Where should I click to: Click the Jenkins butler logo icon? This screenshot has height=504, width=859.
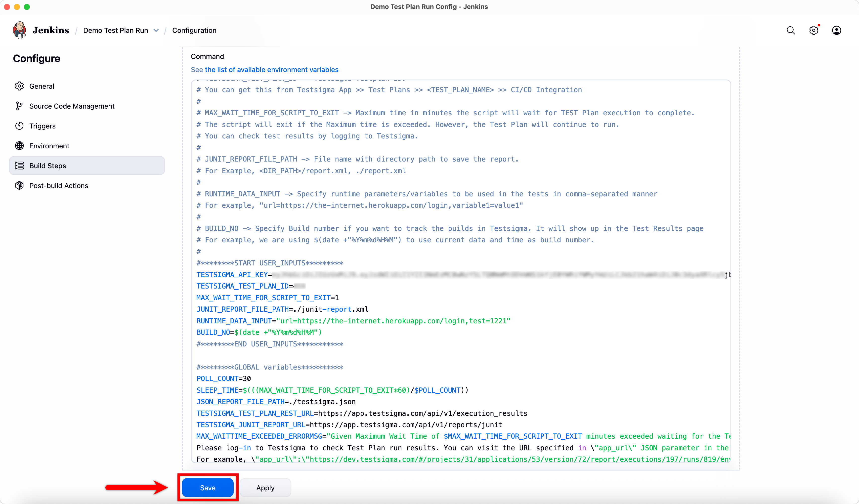point(19,30)
